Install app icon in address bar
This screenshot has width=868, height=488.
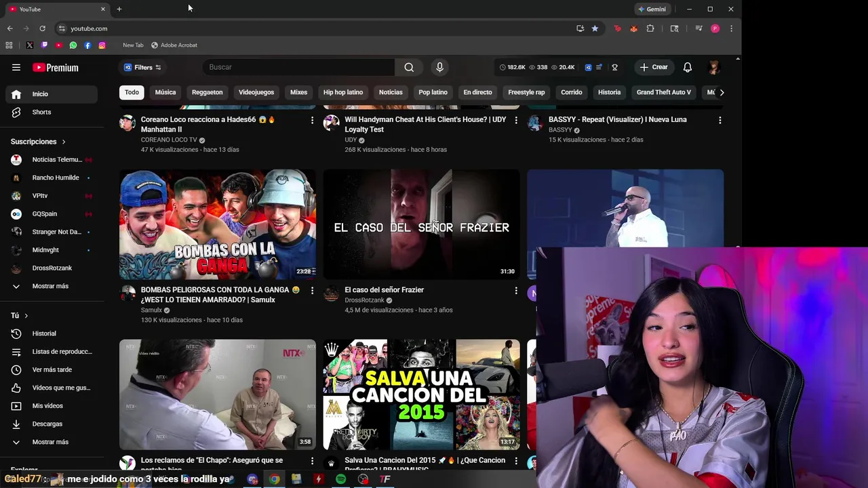click(x=580, y=28)
